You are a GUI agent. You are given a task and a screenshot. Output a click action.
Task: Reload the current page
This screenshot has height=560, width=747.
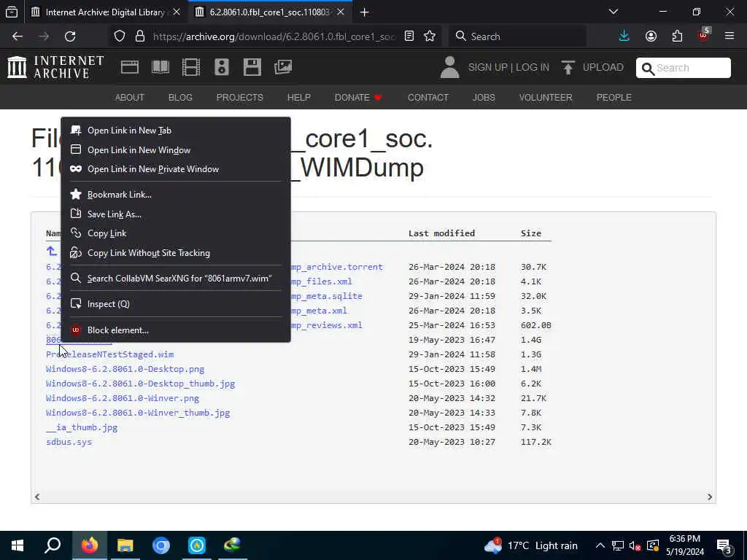click(x=70, y=36)
